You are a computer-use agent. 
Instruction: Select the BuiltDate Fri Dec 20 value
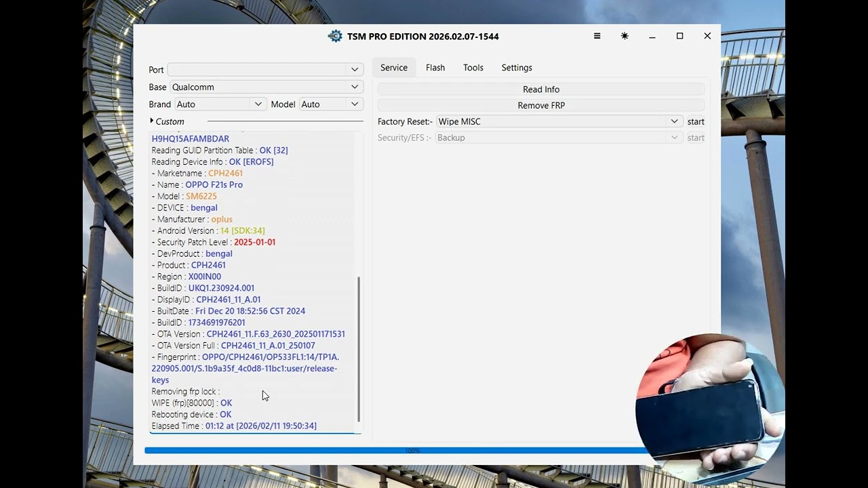250,311
